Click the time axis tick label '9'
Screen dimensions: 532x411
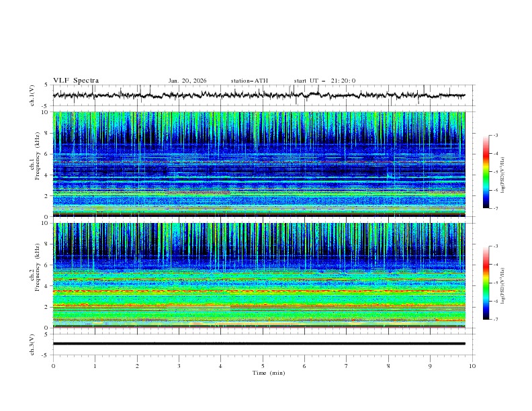tap(430, 366)
